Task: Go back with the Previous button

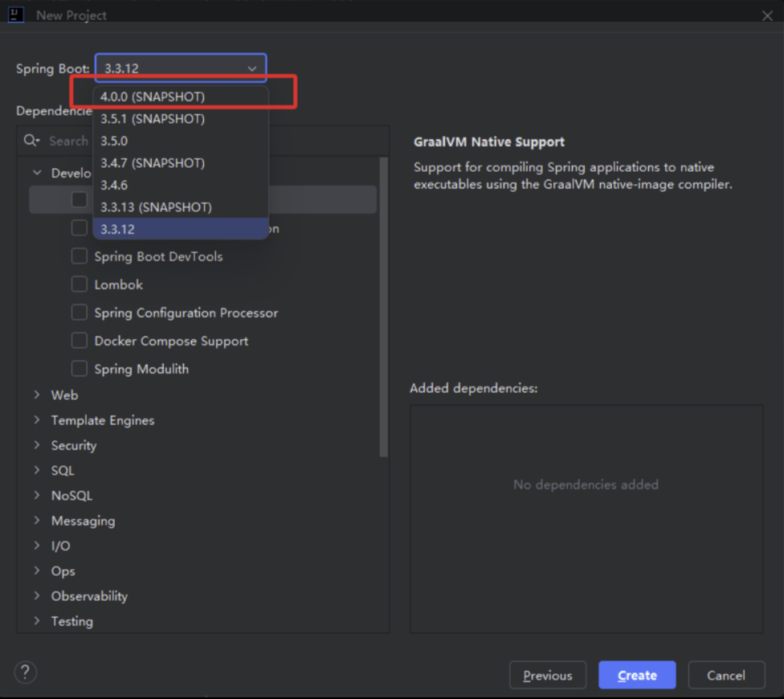Action: 547,675
